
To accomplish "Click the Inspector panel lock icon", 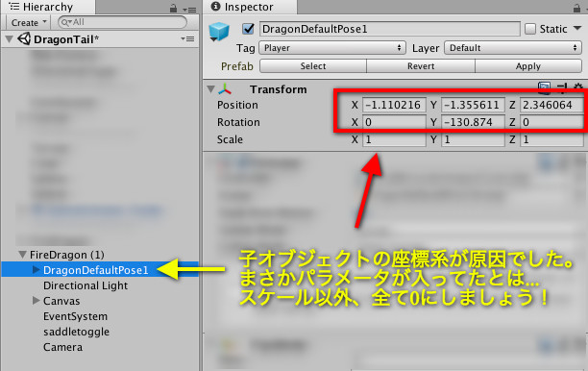I will (x=576, y=8).
